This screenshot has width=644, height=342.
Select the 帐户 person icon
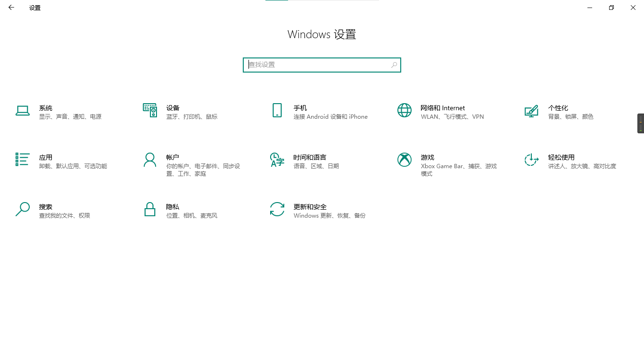[150, 160]
